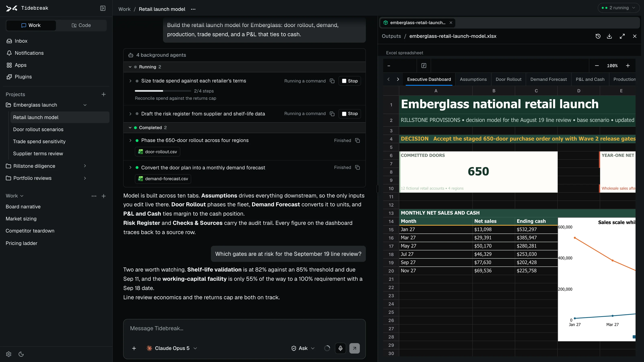Click the message Tidebreak input field
Screen dimensions: 644x362
(244, 329)
